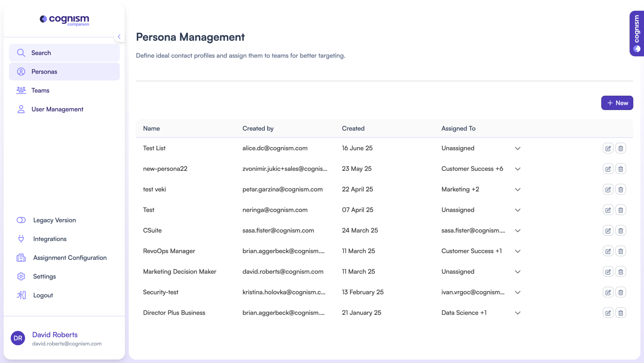Open User Management menu item

tap(57, 109)
